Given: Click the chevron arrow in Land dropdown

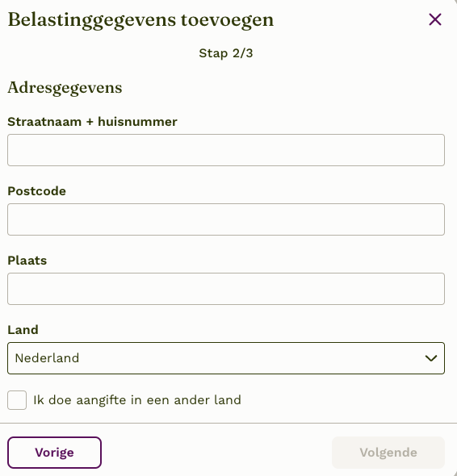Looking at the screenshot, I should (x=431, y=358).
